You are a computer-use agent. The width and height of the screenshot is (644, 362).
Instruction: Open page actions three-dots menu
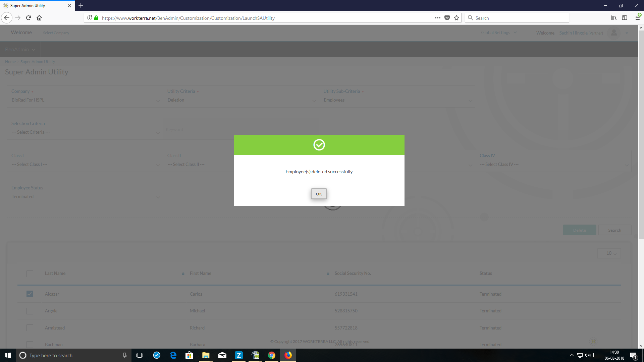(437, 18)
